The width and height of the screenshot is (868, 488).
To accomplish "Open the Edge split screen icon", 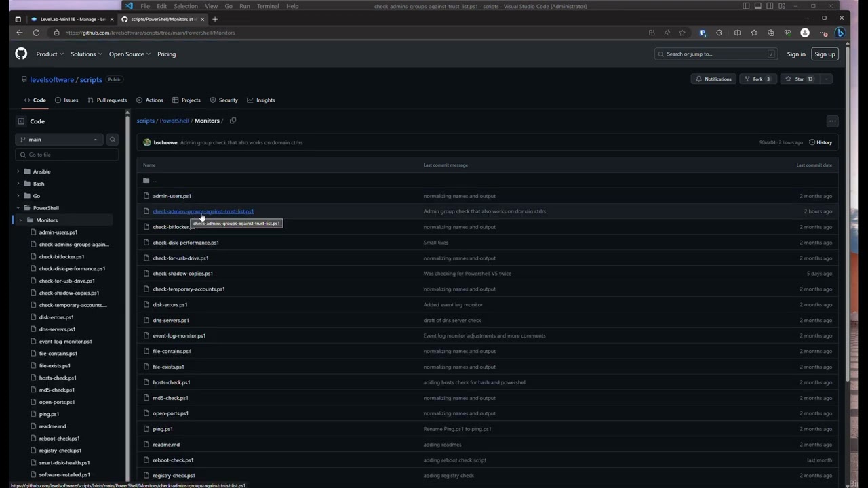I will click(x=737, y=33).
